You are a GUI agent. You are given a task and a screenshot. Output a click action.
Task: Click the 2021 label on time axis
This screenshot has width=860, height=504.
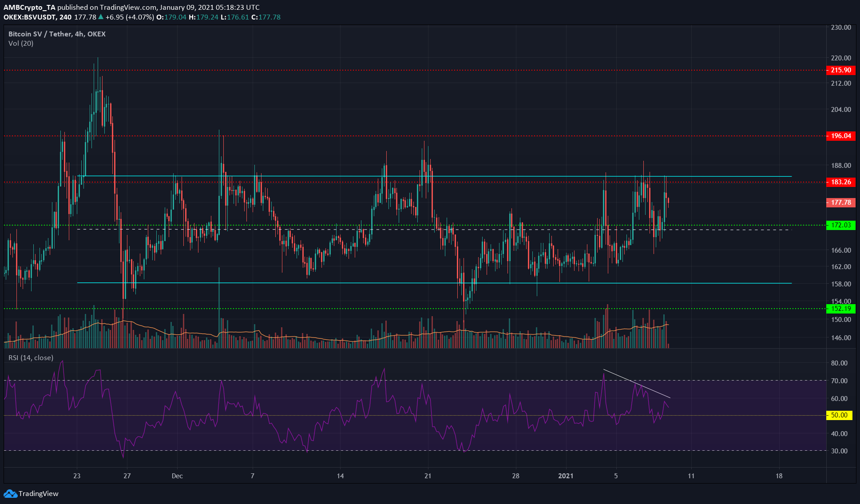pos(565,476)
